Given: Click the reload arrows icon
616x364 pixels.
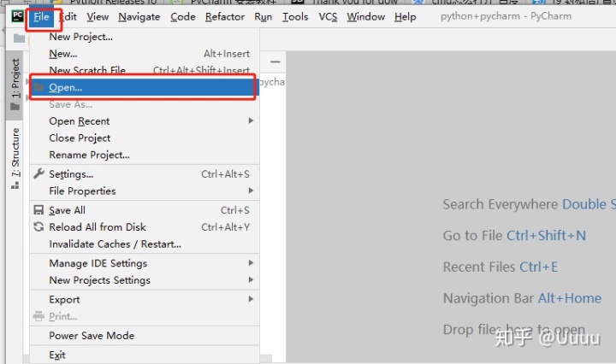Looking at the screenshot, I should [x=38, y=226].
